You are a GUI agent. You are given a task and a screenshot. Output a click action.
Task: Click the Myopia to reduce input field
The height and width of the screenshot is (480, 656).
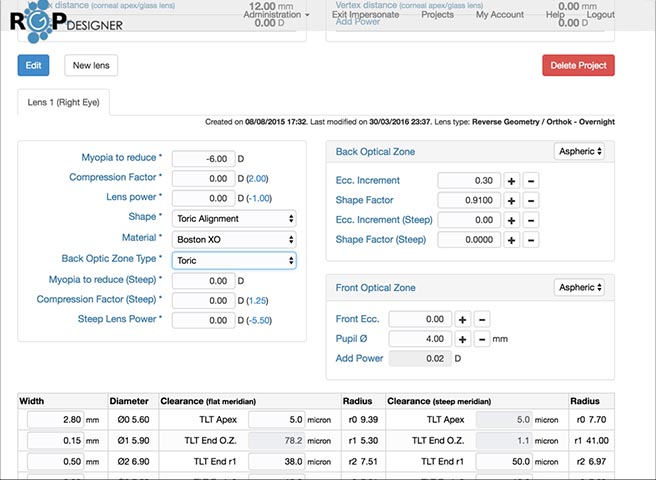(203, 158)
